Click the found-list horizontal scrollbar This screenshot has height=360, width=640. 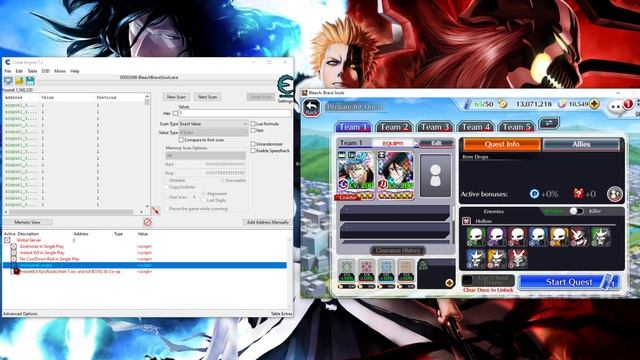73,212
